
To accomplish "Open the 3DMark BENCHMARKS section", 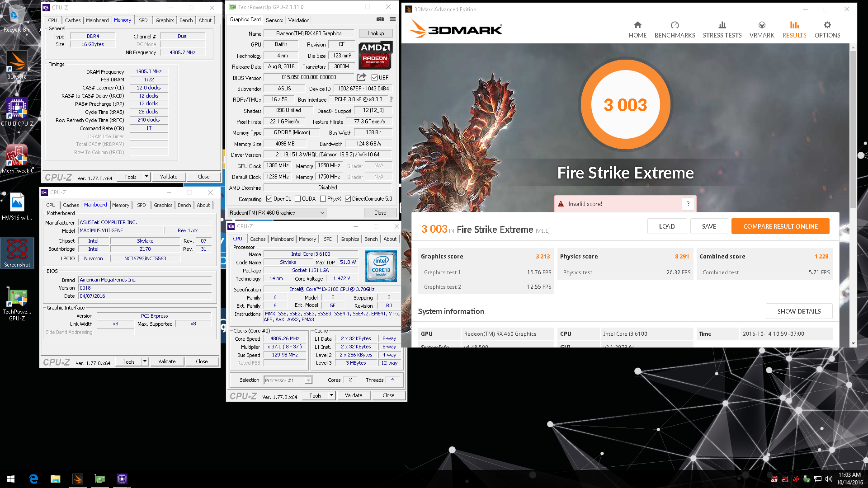I will (675, 30).
